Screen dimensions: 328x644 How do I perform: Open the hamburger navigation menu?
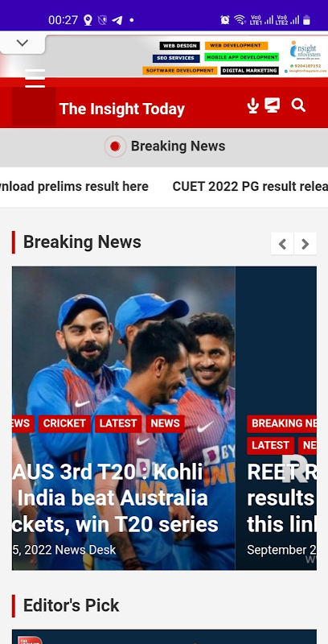35,78
